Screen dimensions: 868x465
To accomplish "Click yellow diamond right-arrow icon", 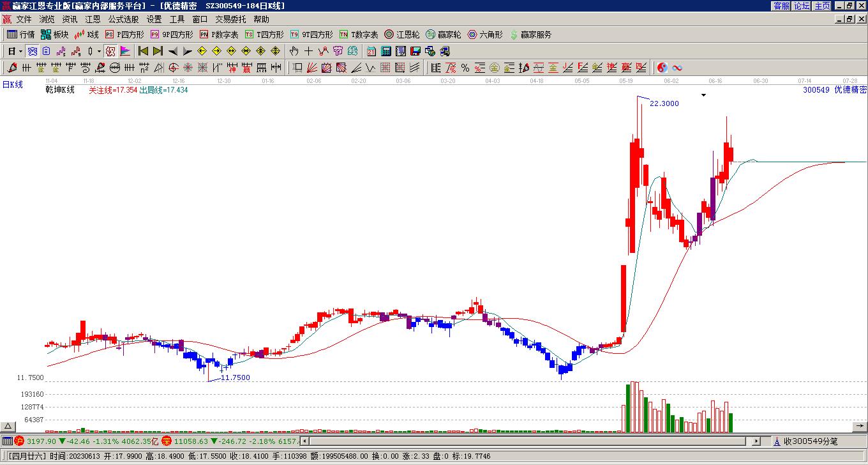I will coord(217,51).
